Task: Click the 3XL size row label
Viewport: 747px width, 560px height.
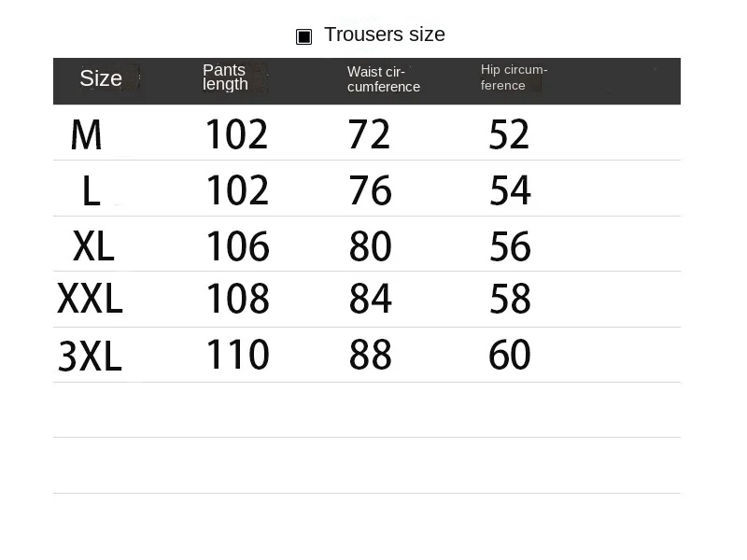Action: [x=90, y=357]
